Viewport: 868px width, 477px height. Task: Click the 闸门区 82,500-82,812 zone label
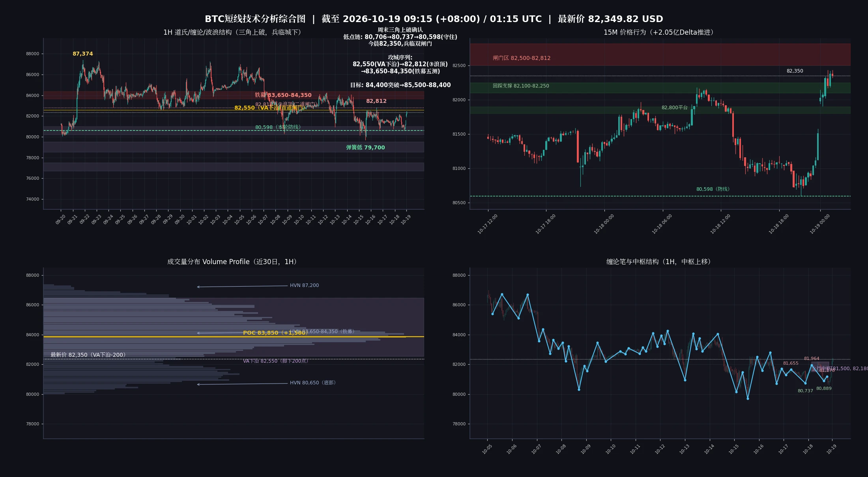pos(522,58)
